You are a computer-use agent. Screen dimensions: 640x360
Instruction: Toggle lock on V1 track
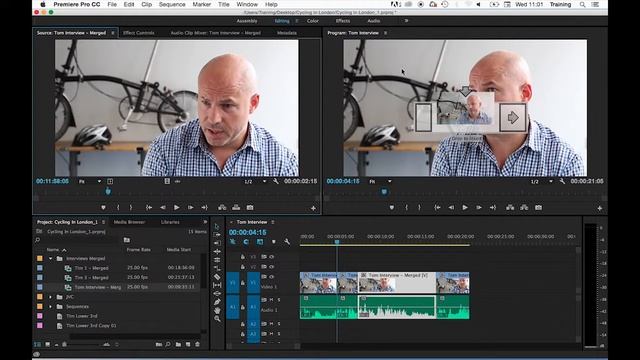coord(242,282)
